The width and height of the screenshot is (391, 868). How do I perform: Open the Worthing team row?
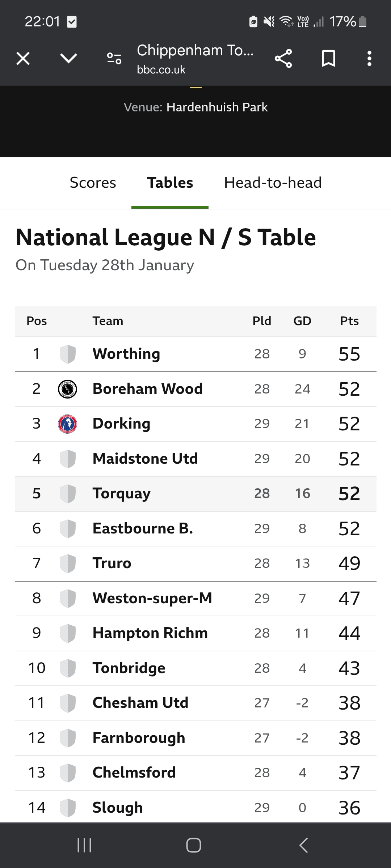pyautogui.click(x=195, y=354)
